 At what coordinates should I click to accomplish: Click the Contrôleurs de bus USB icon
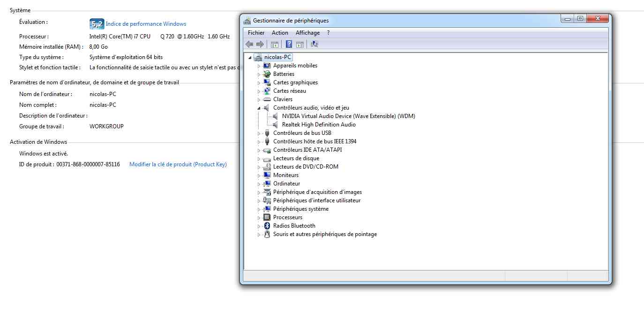coord(267,133)
